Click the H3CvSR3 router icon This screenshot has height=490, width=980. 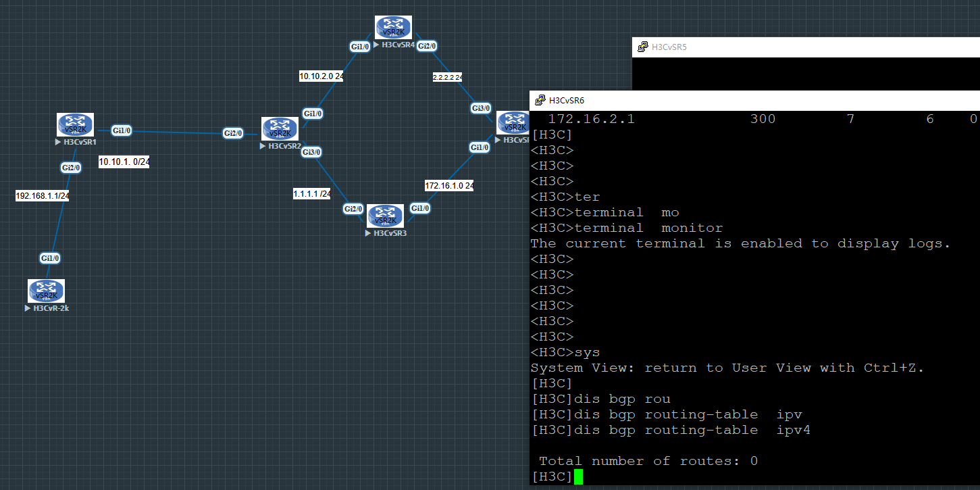point(385,216)
